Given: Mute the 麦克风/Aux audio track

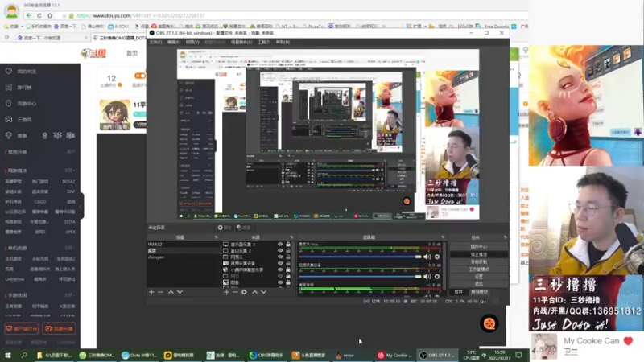Looking at the screenshot, I should tap(427, 257).
